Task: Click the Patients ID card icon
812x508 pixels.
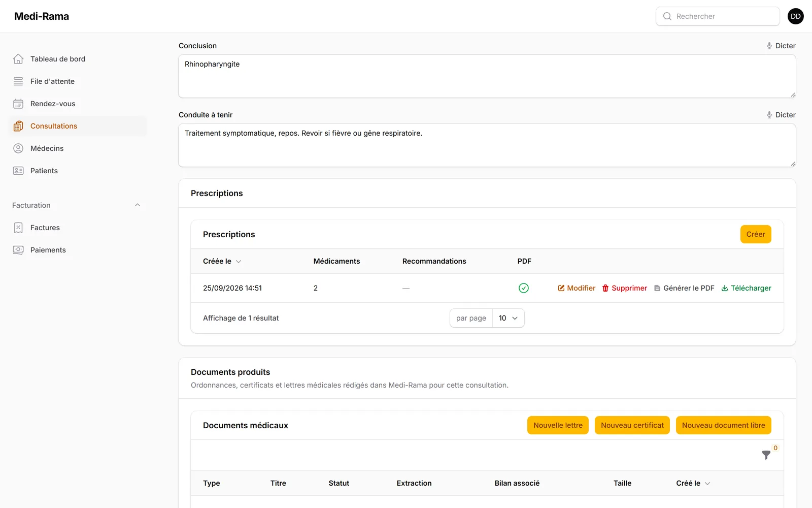Action: pyautogui.click(x=18, y=171)
